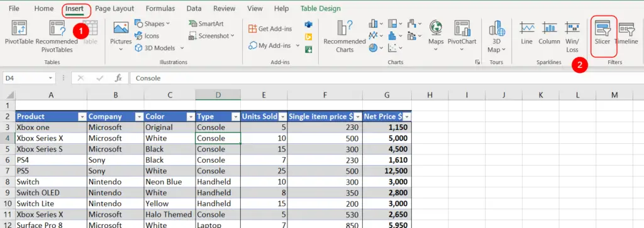Image resolution: width=644 pixels, height=228 pixels.
Task: Insert a Win/Loss sparkline
Action: pyautogui.click(x=572, y=36)
